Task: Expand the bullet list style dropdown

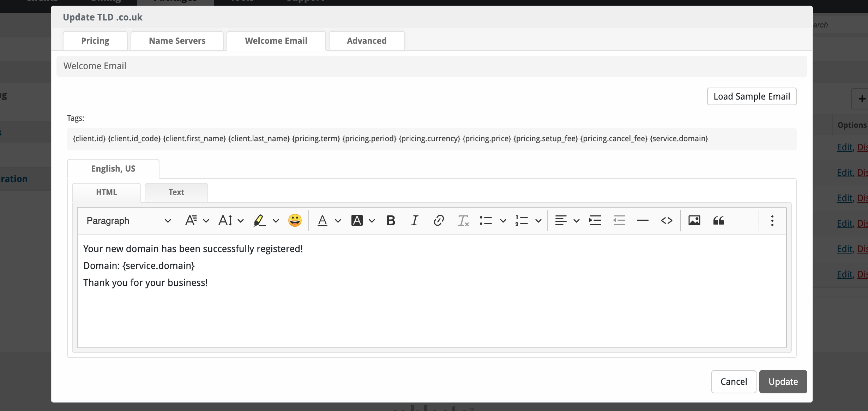Action: click(x=503, y=221)
